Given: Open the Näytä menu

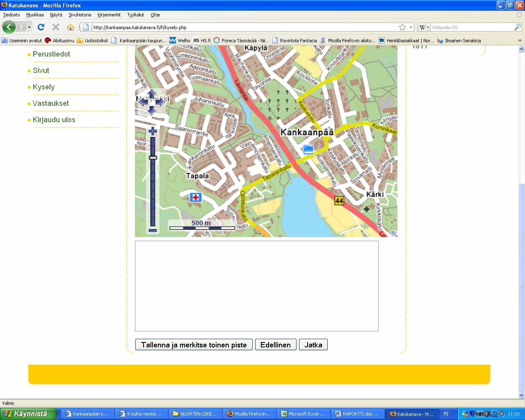Looking at the screenshot, I should tap(56, 15).
